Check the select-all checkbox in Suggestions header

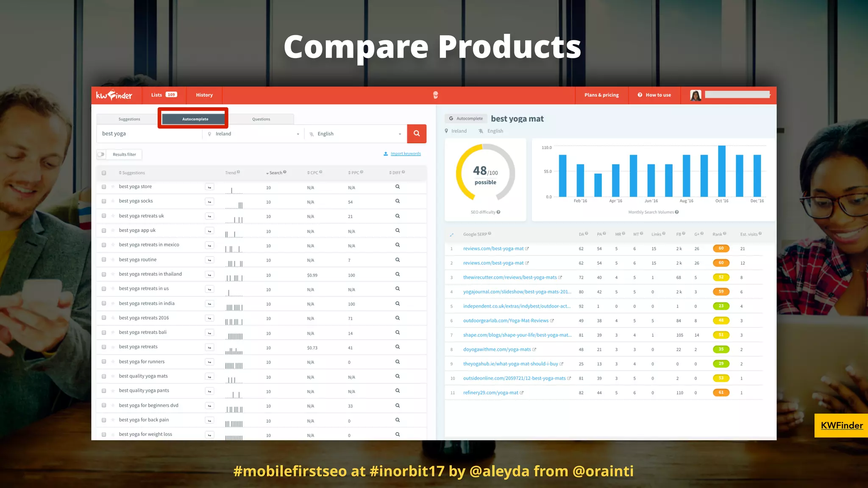[104, 173]
